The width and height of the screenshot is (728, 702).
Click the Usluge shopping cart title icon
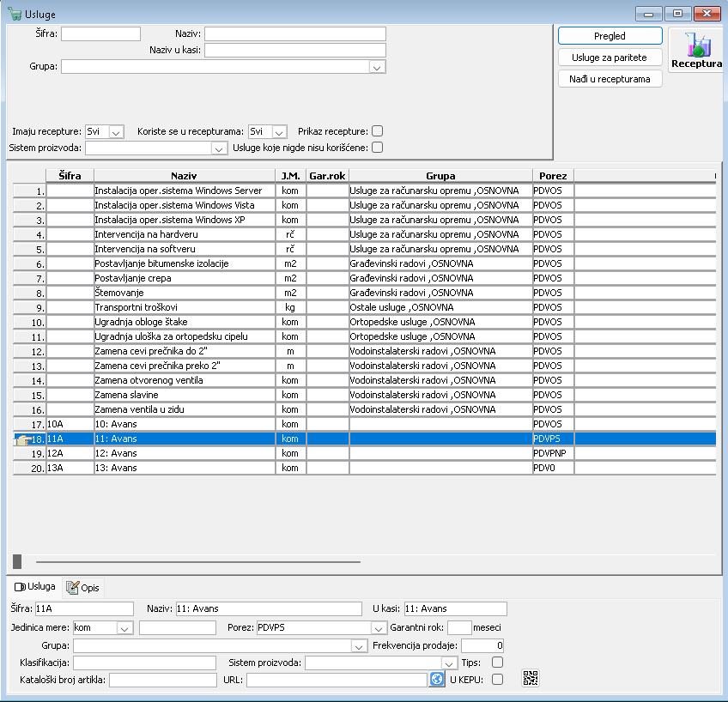click(x=15, y=14)
